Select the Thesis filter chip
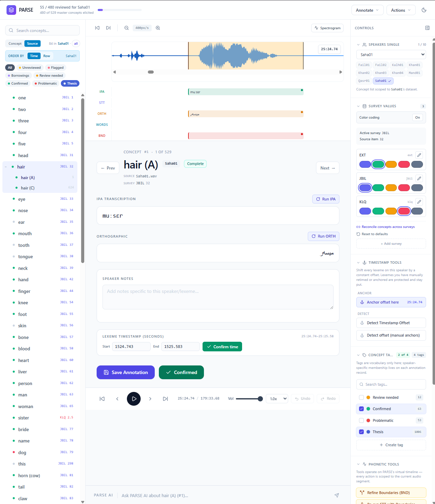This screenshot has height=504, width=435. point(70,84)
